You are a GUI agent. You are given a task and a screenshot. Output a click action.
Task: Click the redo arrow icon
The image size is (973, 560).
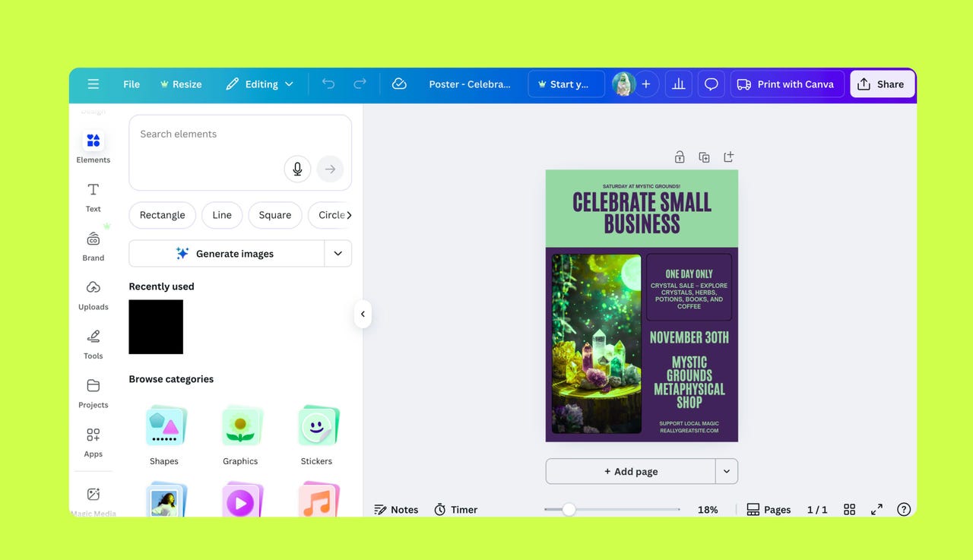[x=360, y=84]
